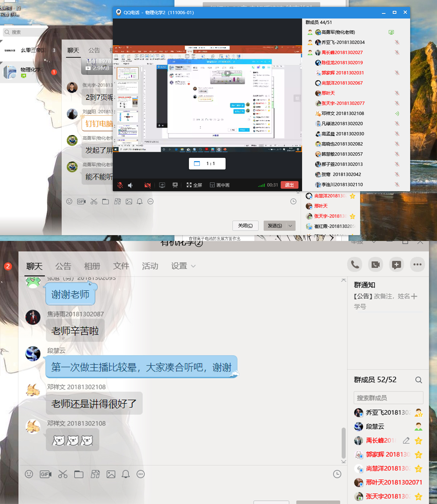Enable 画中画 picture-in-picture mode
Image resolution: width=437 pixels, height=504 pixels.
220,185
